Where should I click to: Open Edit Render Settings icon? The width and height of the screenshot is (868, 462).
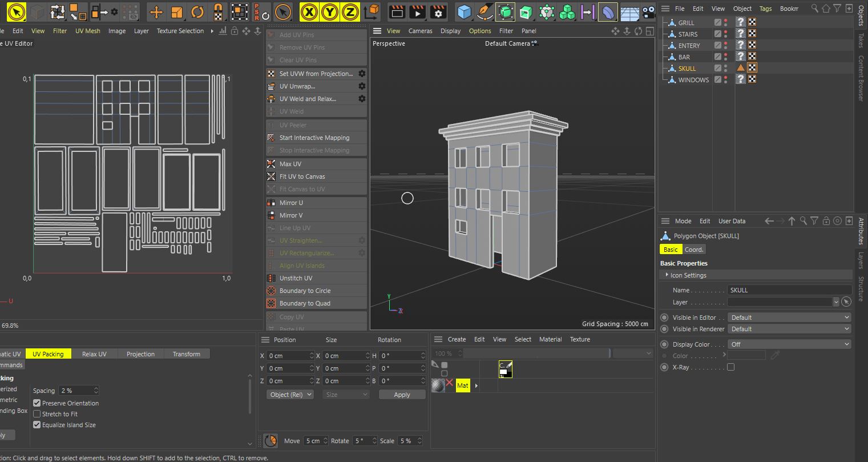click(438, 11)
